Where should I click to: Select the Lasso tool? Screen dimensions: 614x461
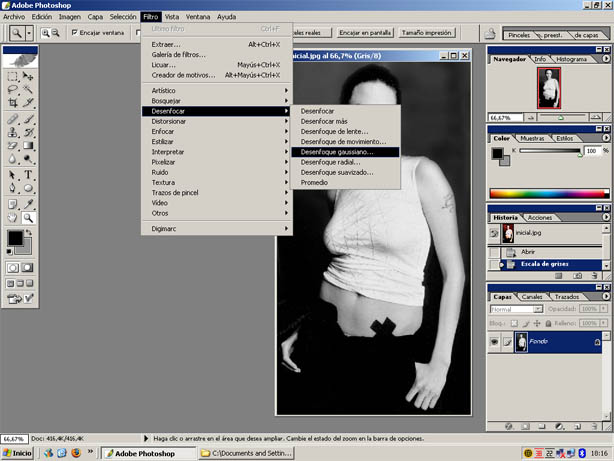pos(12,89)
